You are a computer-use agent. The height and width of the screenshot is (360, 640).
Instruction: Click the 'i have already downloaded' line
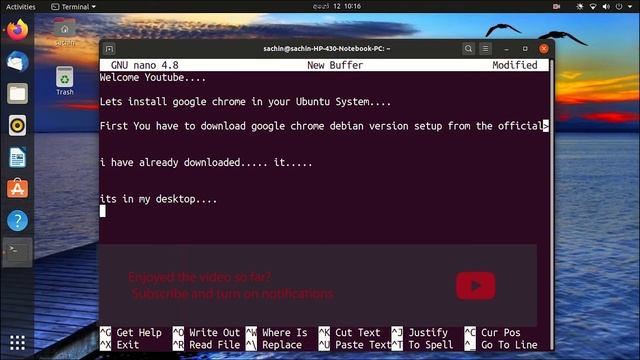tap(206, 162)
